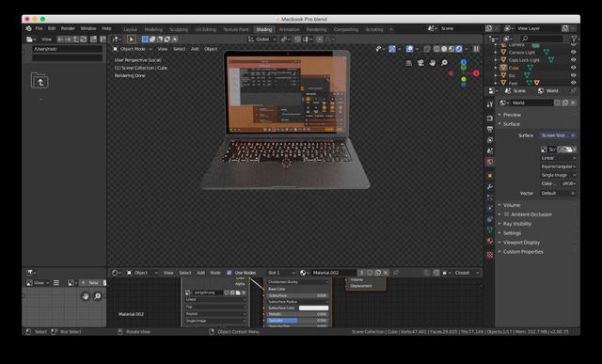The width and height of the screenshot is (602, 364).
Task: Switch to the Shading workspace tab
Action: [263, 29]
